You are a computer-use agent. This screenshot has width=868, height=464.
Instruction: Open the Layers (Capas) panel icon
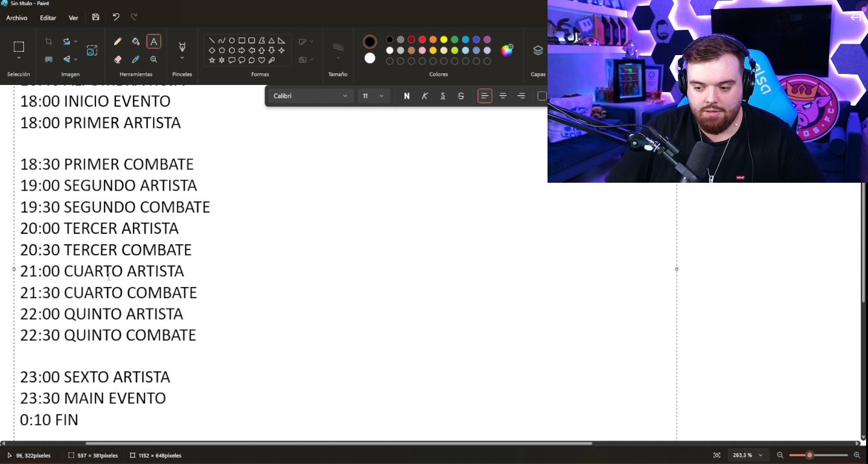(x=538, y=51)
